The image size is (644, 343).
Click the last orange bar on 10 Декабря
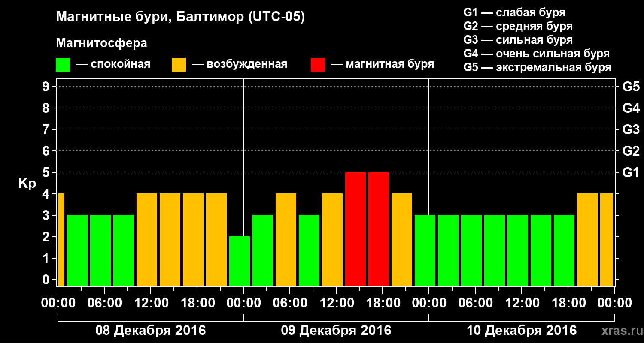[x=607, y=240]
